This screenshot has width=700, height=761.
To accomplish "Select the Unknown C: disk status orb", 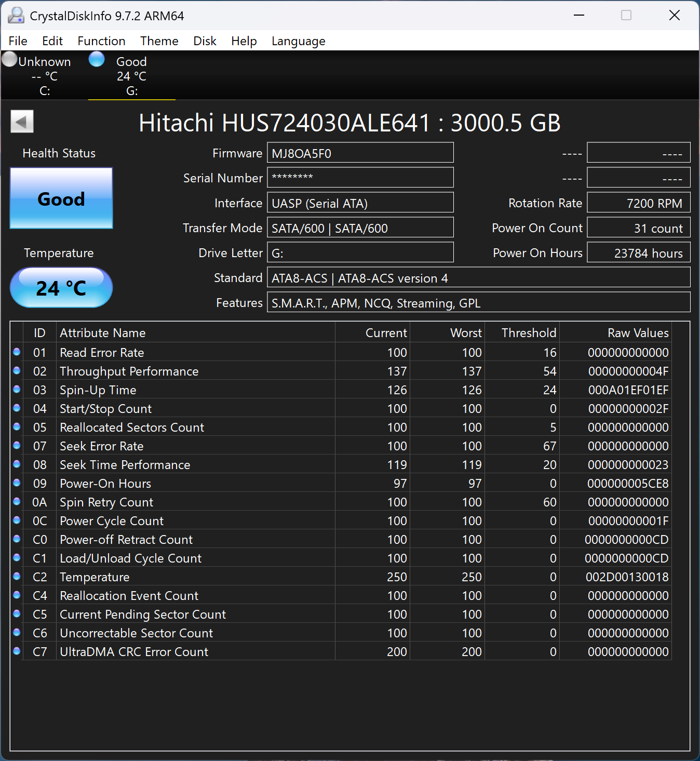I will point(10,59).
